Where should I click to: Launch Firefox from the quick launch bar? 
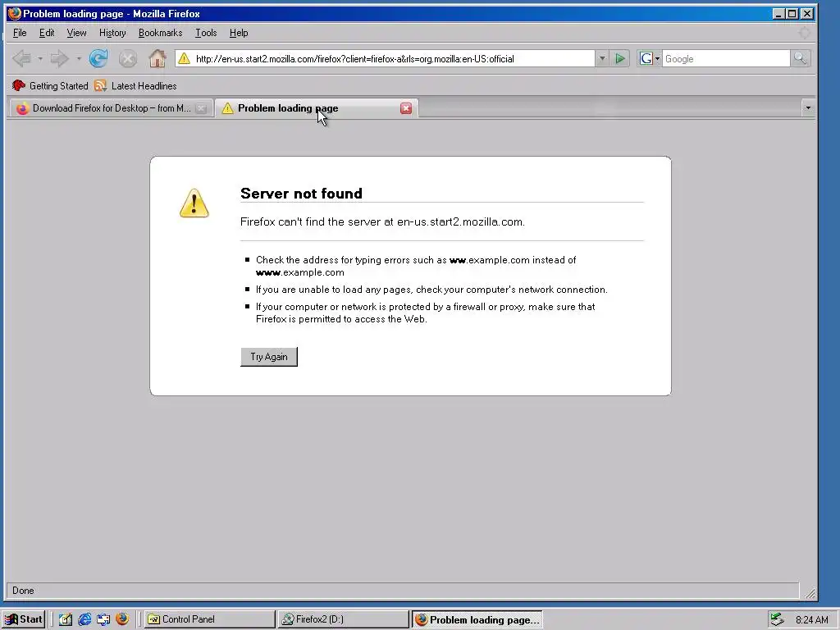[x=122, y=619]
